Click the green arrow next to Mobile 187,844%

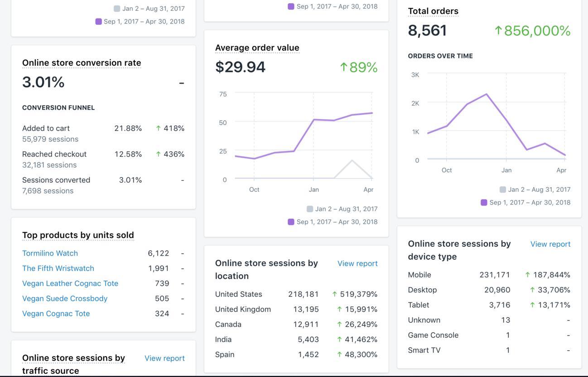pyautogui.click(x=527, y=275)
